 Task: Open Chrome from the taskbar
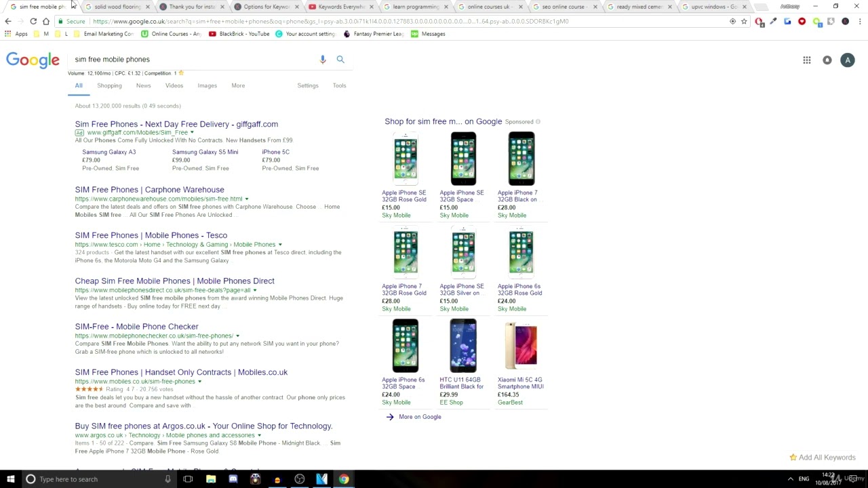[x=344, y=479]
